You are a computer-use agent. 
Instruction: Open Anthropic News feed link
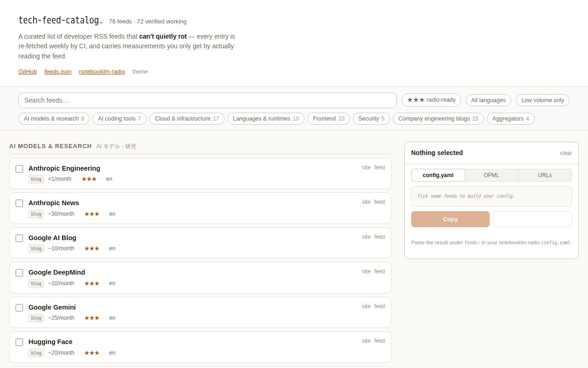click(x=379, y=202)
